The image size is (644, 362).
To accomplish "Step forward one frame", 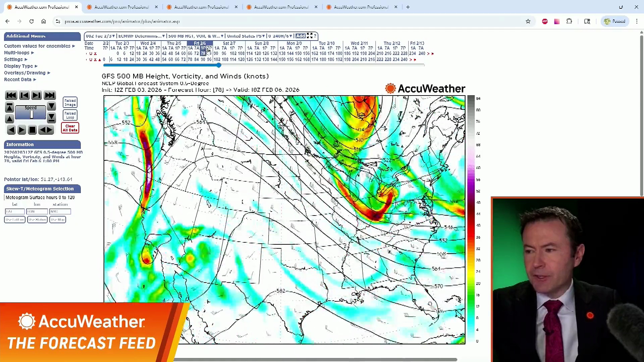I will 37,96.
